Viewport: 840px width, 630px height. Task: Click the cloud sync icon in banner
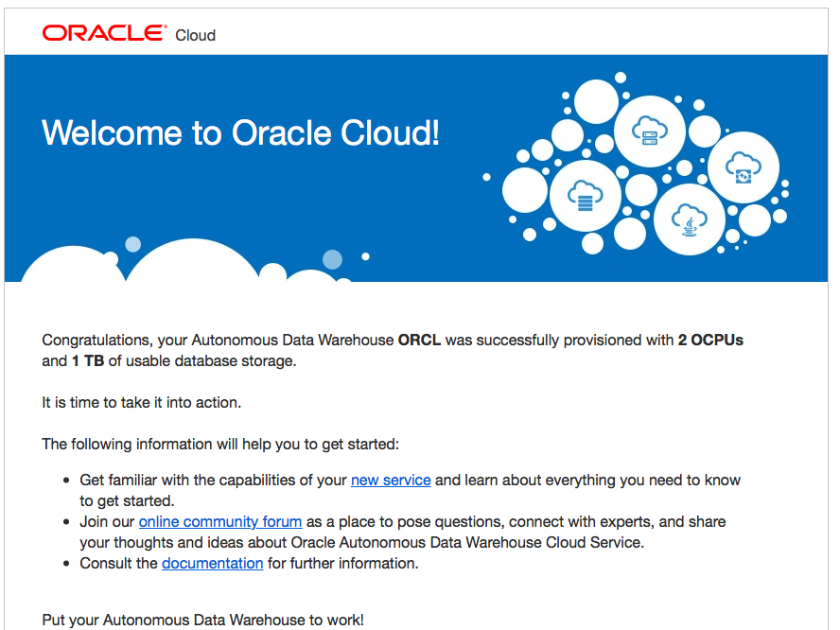click(743, 167)
